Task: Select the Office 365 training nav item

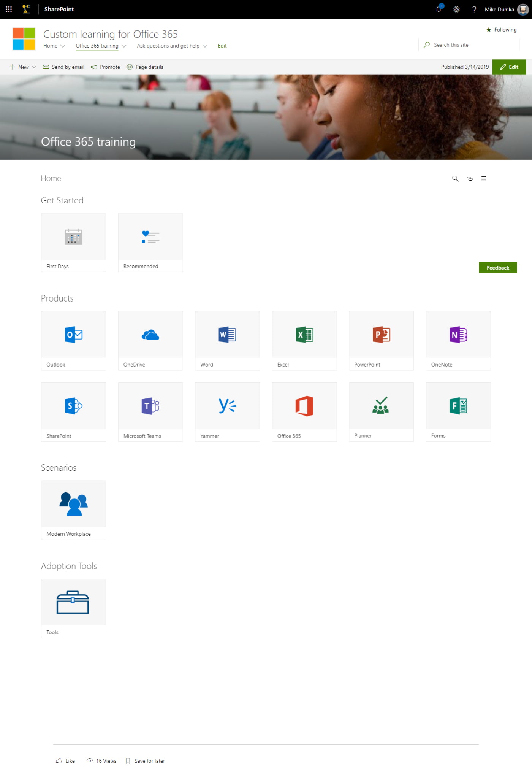Action: point(97,46)
